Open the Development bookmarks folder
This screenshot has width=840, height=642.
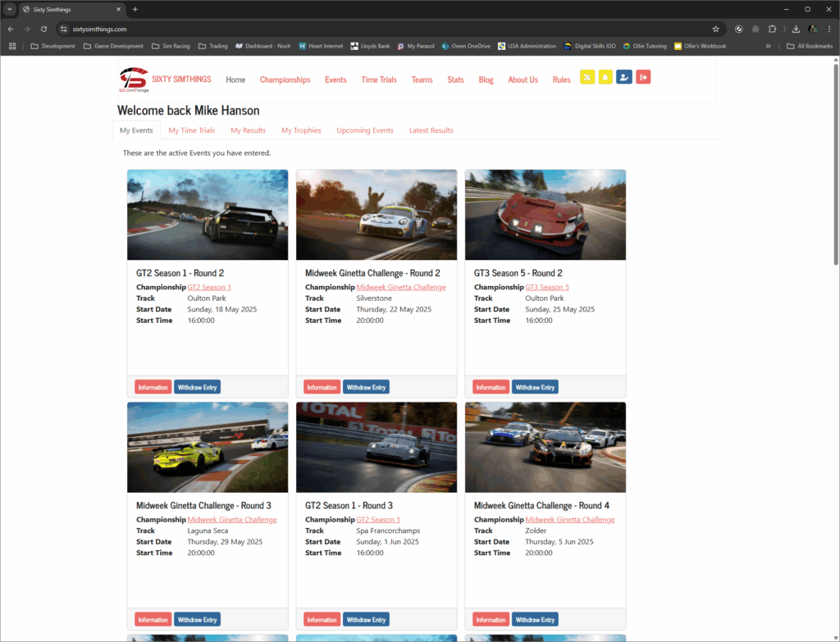click(x=53, y=46)
